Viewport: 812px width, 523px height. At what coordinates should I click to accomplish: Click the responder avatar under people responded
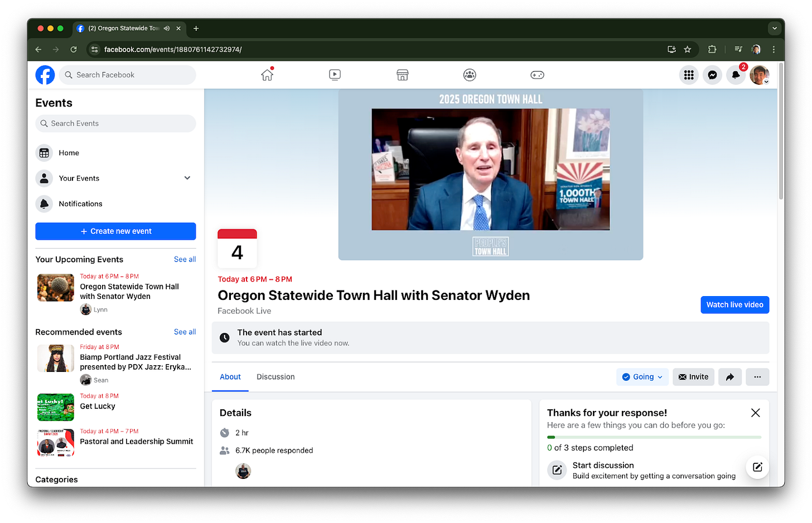point(243,471)
